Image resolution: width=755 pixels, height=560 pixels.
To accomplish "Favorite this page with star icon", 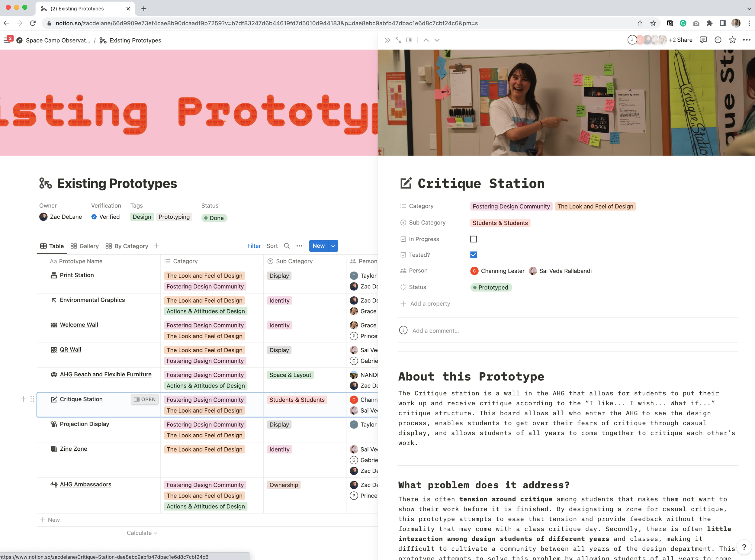I will 732,40.
